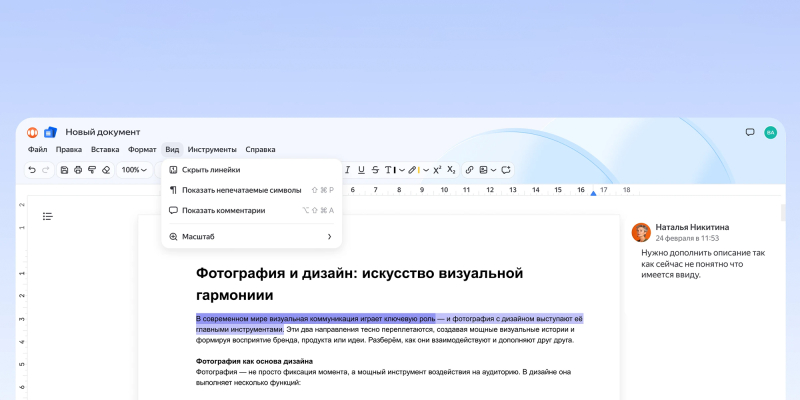Viewport: 800px width, 400px height.
Task: Apply superscript X² formatting
Action: pos(437,170)
